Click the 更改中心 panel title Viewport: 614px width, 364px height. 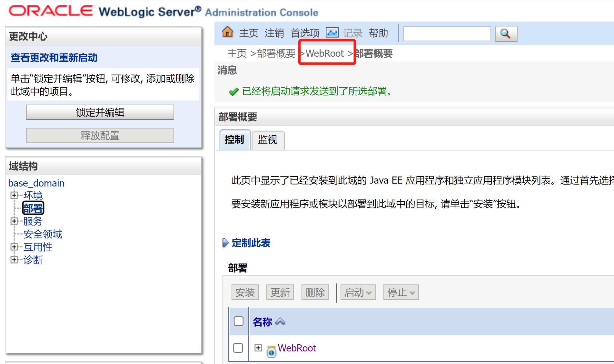(x=28, y=36)
